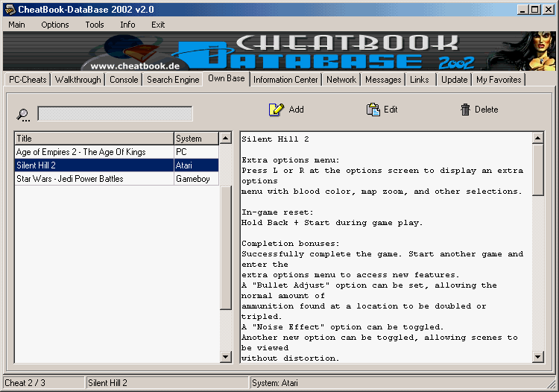Click the CheatBook app icon in title bar
559x392 pixels.
(x=9, y=9)
